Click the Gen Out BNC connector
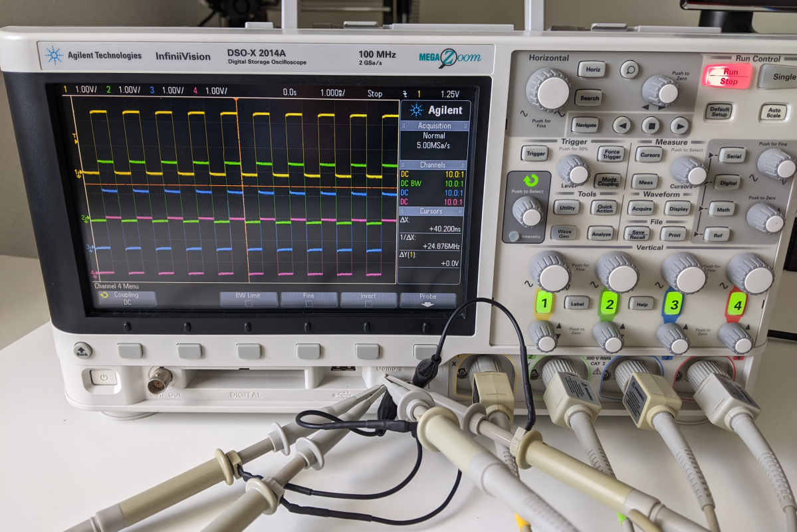Image resolution: width=797 pixels, height=532 pixels. point(160,380)
